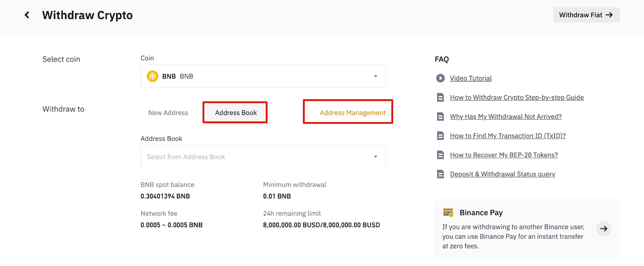Screen dimensions: 644x266
Task: Click the Withdraw Crypto page title
Action: point(87,15)
